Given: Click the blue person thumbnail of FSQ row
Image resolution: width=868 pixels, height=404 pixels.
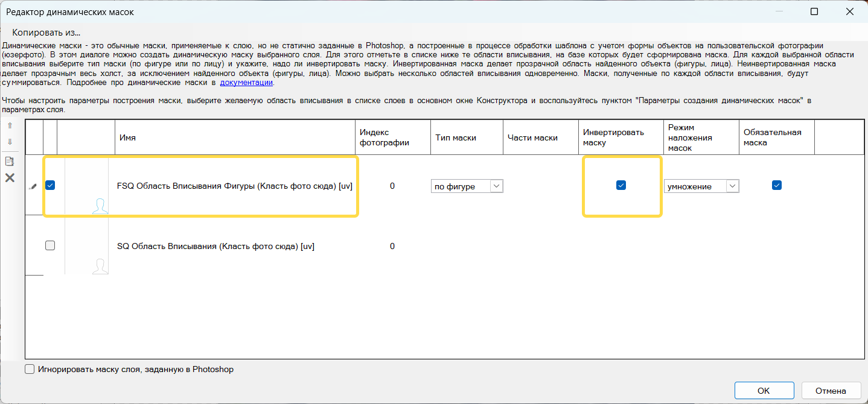Looking at the screenshot, I should click(x=100, y=206).
